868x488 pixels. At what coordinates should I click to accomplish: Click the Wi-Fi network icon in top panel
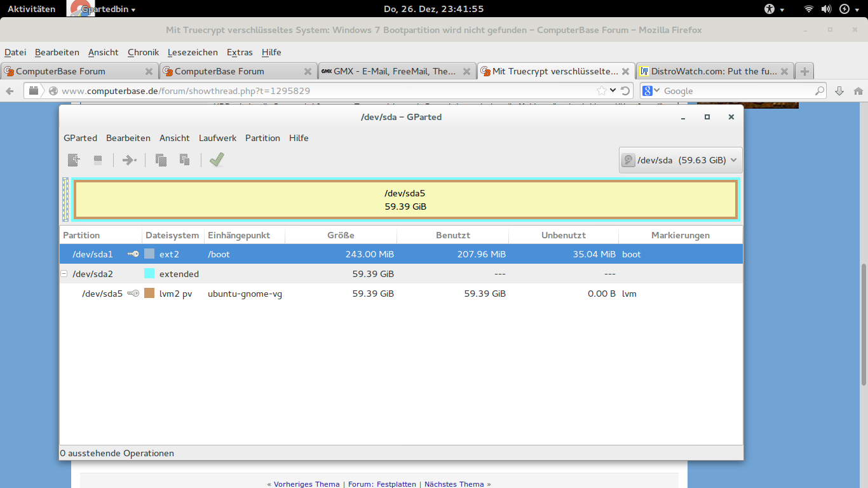tap(809, 9)
